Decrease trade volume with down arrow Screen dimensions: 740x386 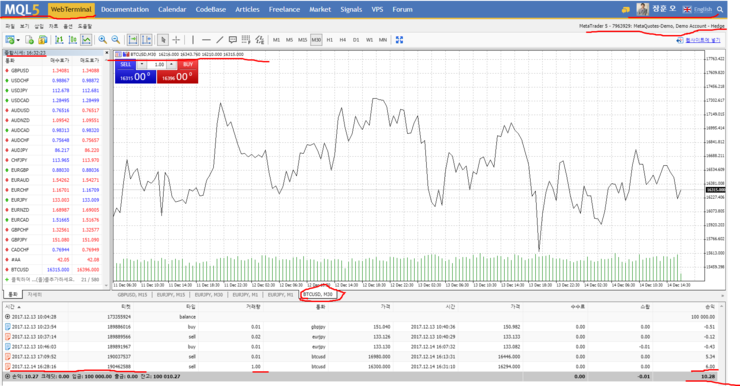click(142, 65)
